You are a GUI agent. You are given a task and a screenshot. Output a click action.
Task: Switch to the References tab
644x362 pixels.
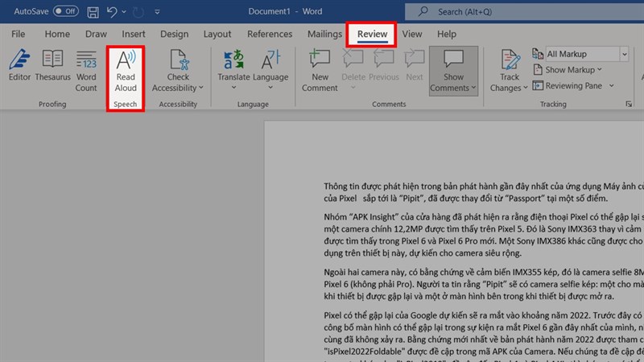click(270, 34)
